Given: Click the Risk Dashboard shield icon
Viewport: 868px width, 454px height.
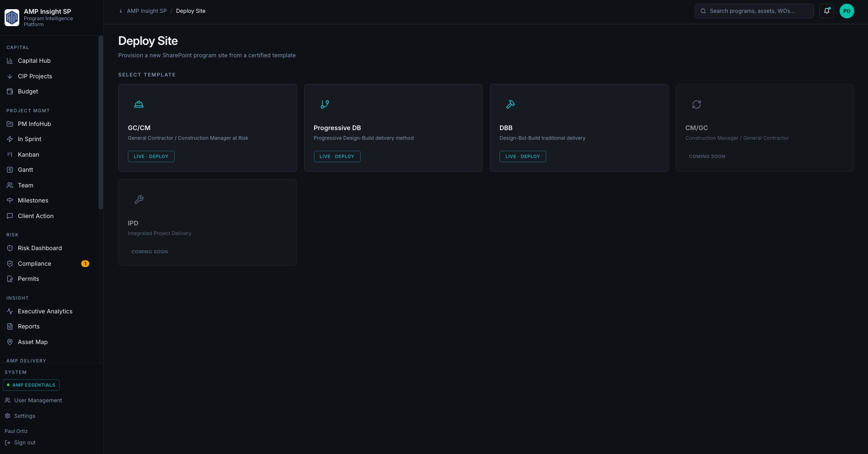Looking at the screenshot, I should tap(10, 248).
